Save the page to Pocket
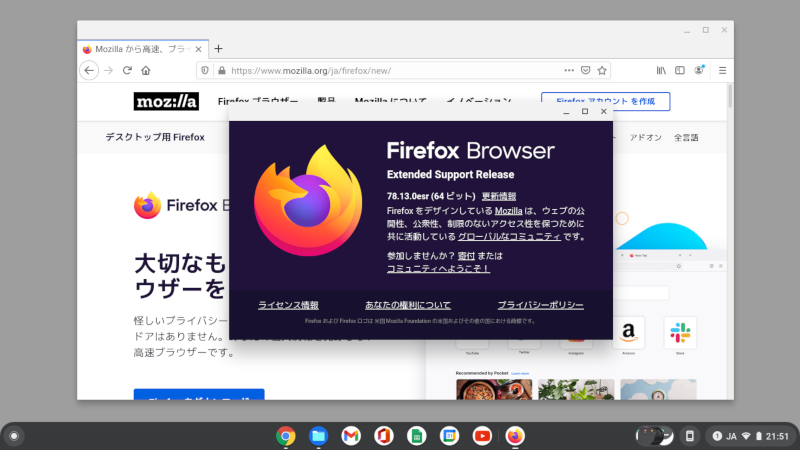The image size is (800, 450). pyautogui.click(x=585, y=70)
